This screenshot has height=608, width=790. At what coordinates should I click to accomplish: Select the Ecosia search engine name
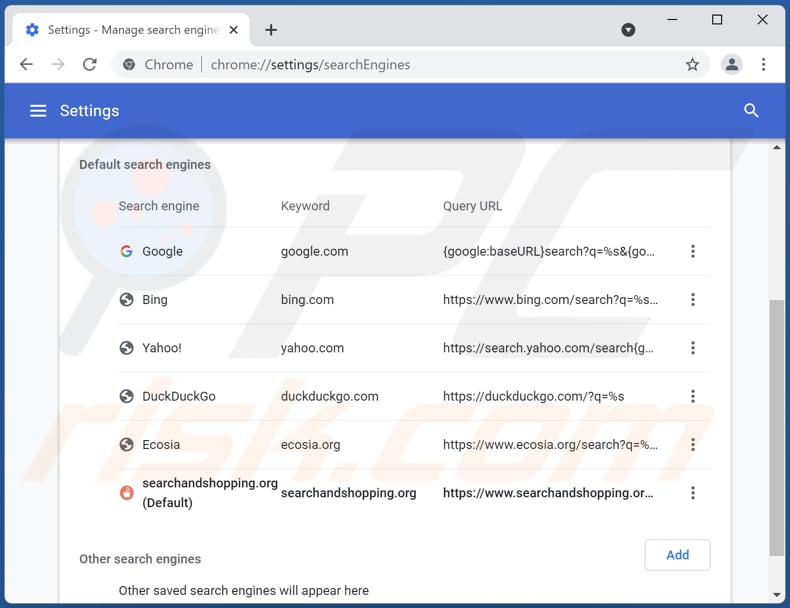coord(161,445)
